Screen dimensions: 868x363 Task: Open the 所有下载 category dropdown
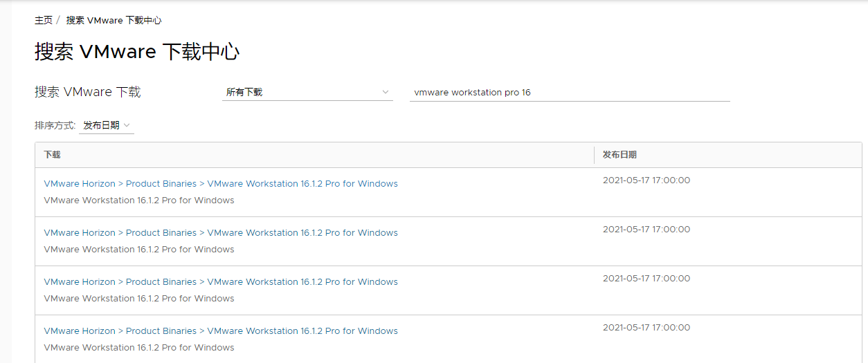click(x=307, y=92)
